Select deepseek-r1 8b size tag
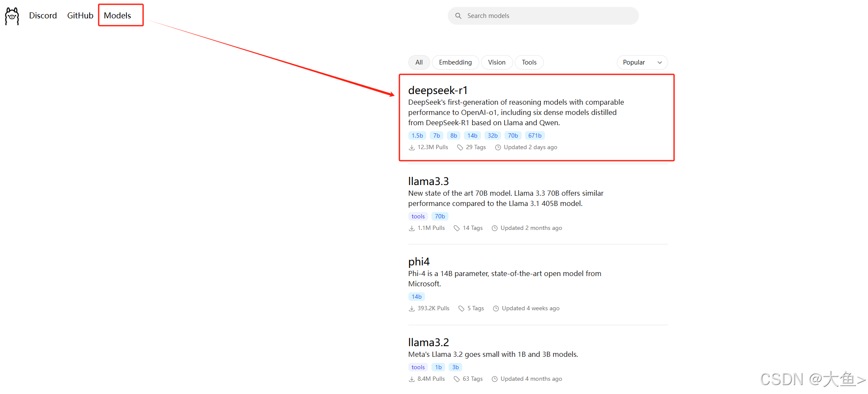This screenshot has height=394, width=868. [x=454, y=135]
